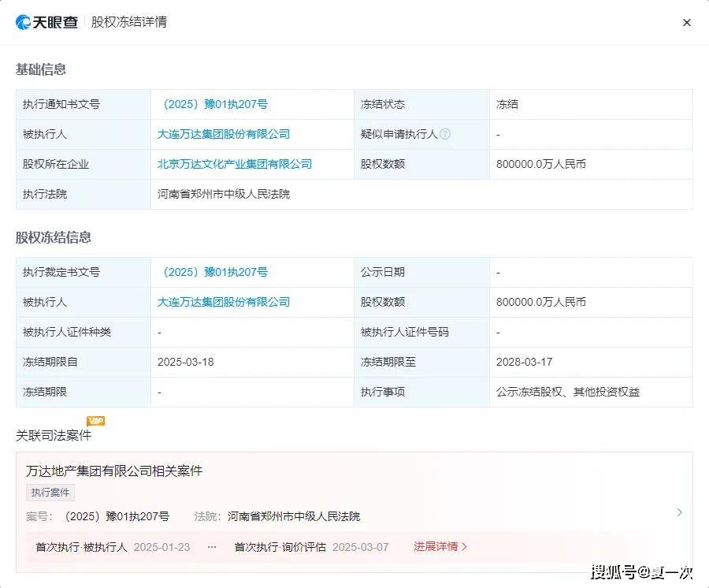The width and height of the screenshot is (709, 588).
Task: Click the 执行裁定书文号 label
Action: click(61, 272)
